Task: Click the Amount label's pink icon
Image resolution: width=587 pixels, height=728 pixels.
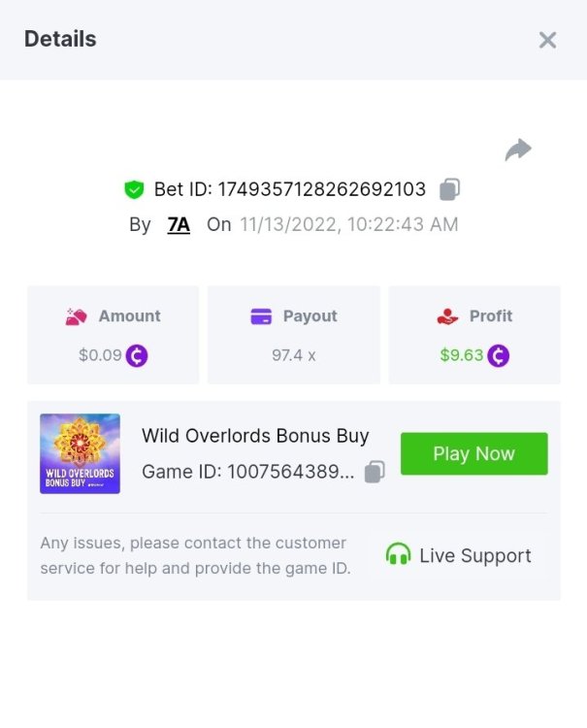Action: coord(76,316)
